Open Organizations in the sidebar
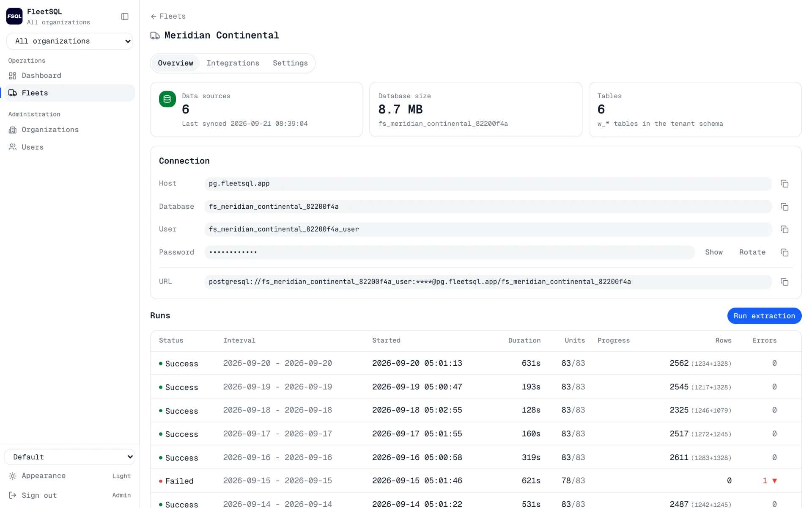The height and width of the screenshot is (508, 812). tap(70, 130)
